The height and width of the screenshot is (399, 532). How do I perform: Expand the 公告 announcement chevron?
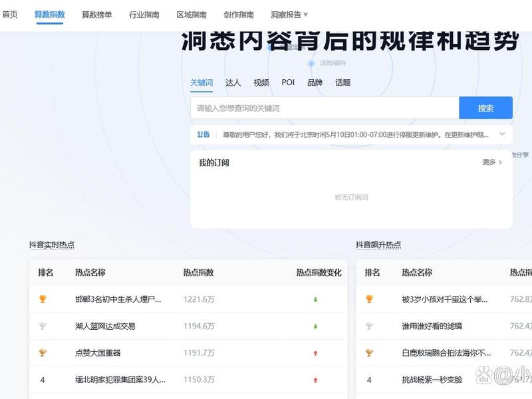click(x=502, y=134)
